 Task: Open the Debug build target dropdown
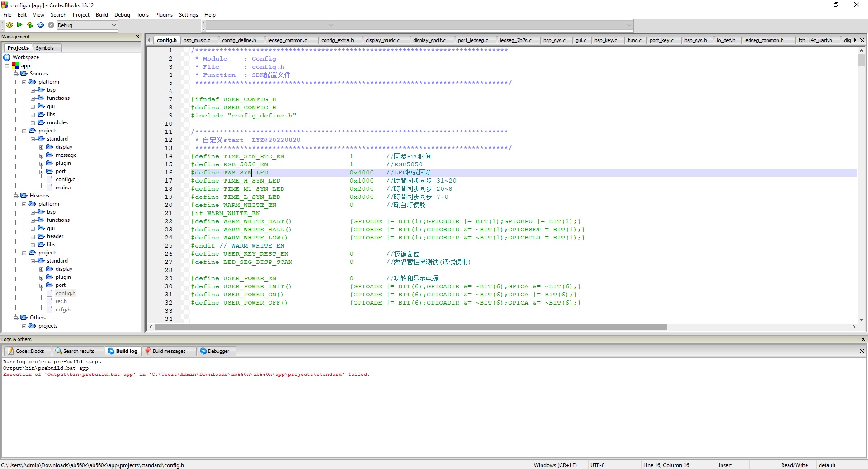[113, 25]
